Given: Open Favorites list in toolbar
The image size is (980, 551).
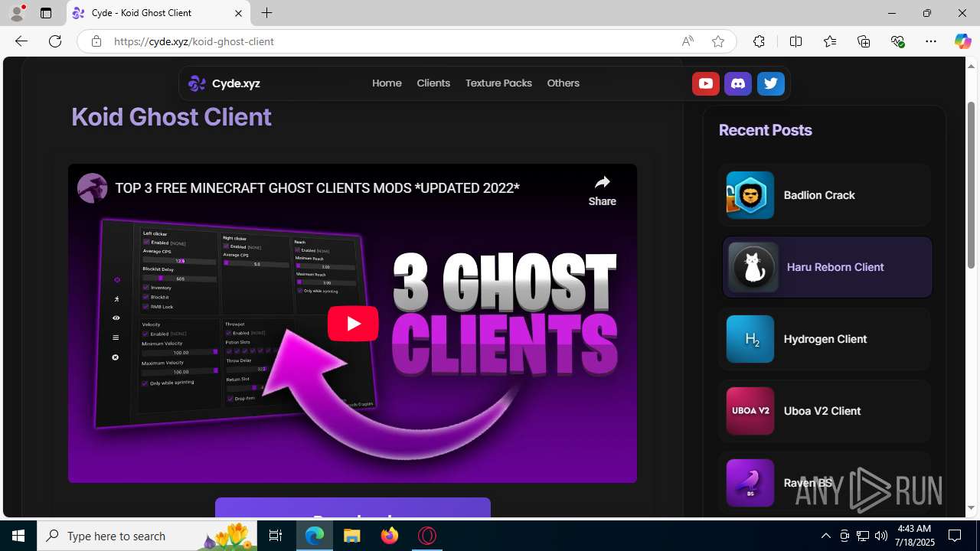Looking at the screenshot, I should 830,41.
